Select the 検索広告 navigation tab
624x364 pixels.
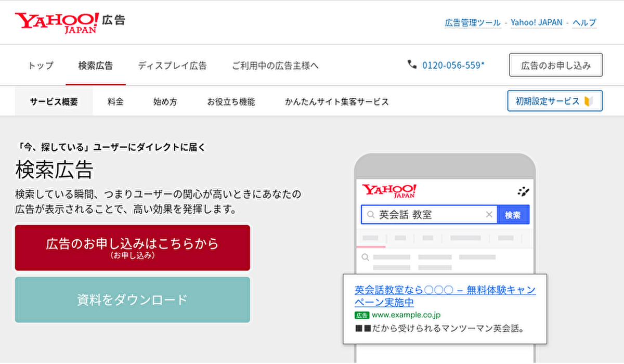click(x=96, y=66)
